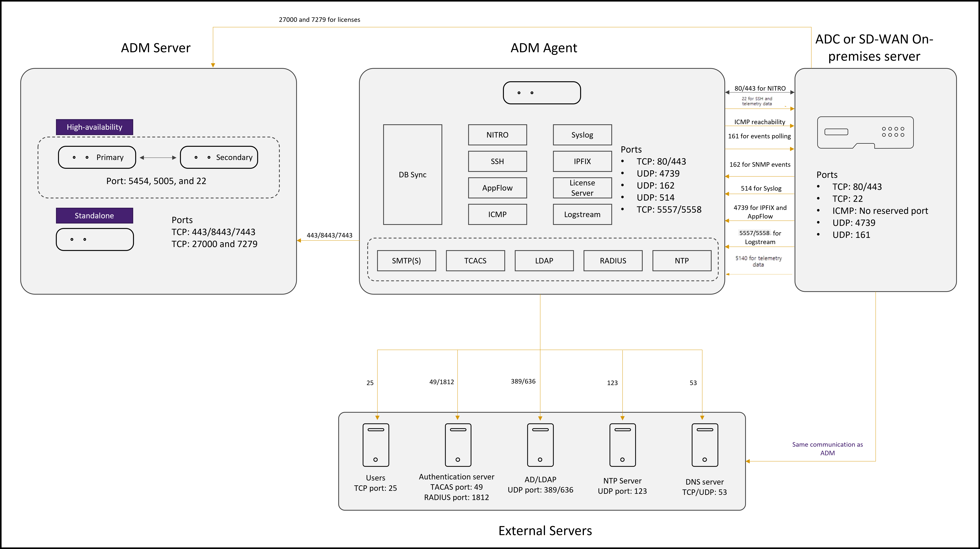Click the High-availability purple label
Screen dimensions: 980x549
point(94,127)
